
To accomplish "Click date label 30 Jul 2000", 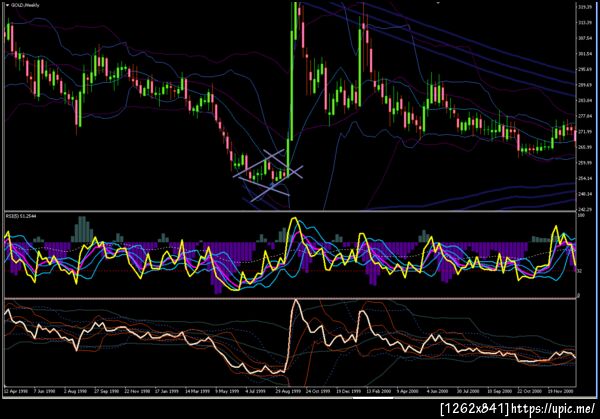I will [x=468, y=391].
